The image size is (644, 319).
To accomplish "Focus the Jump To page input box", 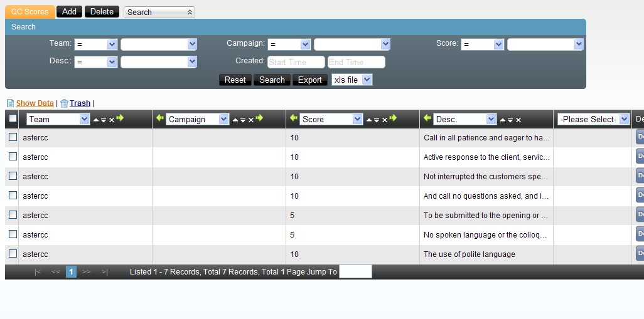I will (x=355, y=272).
